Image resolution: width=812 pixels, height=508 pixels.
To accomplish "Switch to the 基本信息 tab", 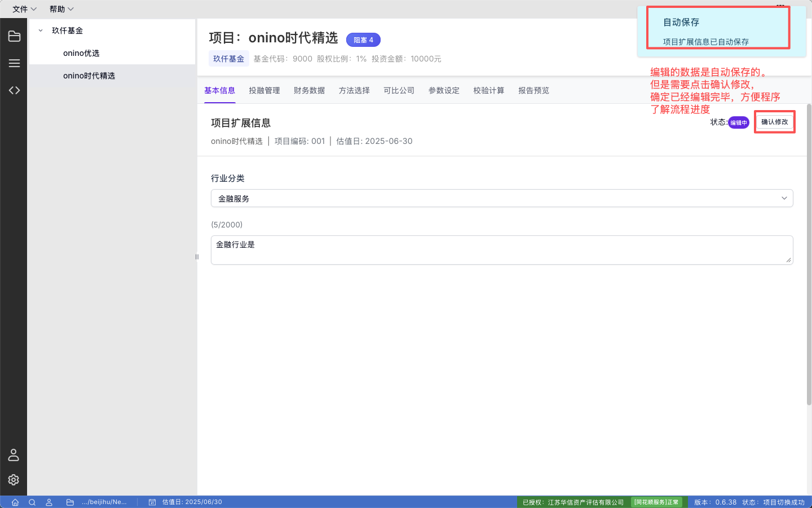I will click(219, 90).
